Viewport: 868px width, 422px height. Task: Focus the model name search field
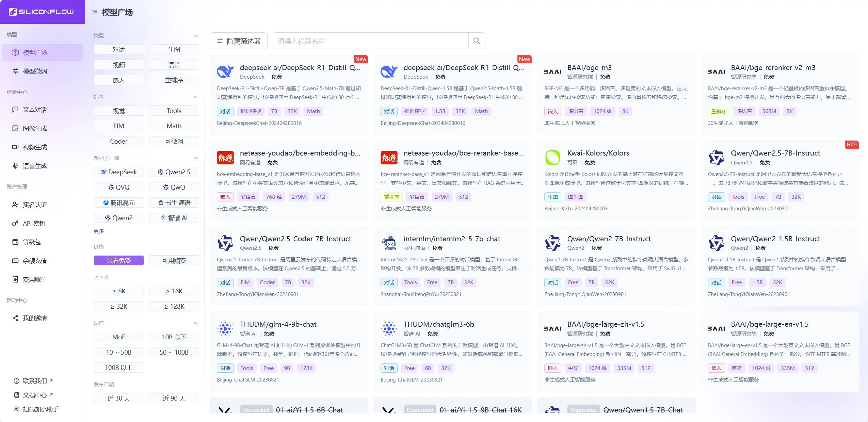click(370, 41)
